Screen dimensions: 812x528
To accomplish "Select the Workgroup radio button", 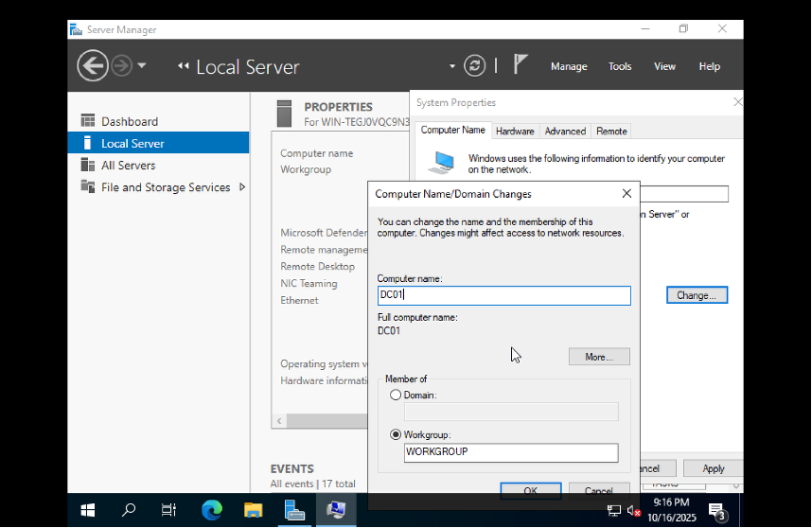I will pyautogui.click(x=396, y=434).
